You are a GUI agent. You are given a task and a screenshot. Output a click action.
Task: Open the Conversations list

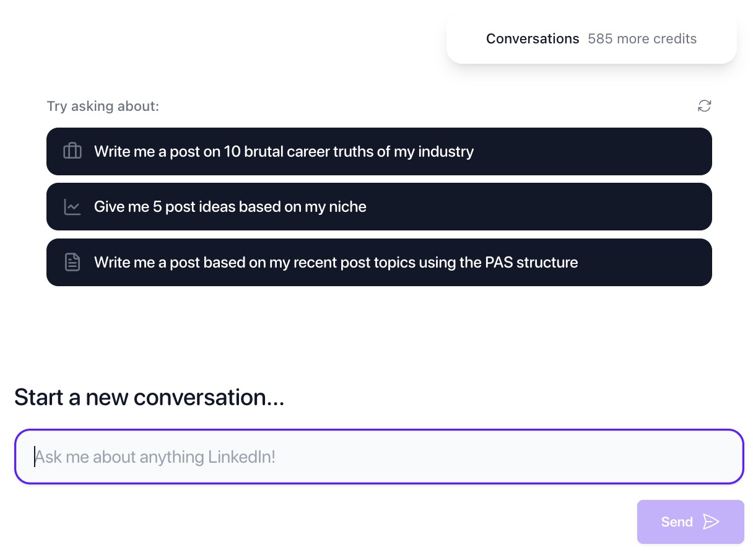[x=533, y=39]
